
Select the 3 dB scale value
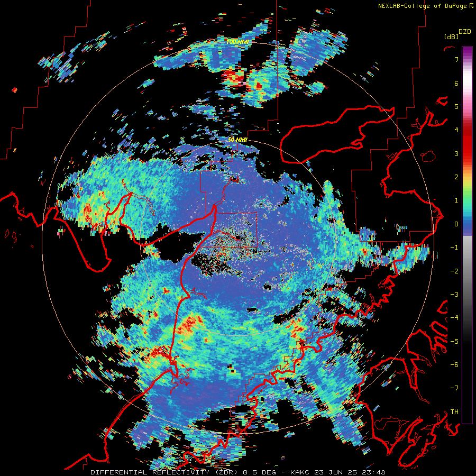pyautogui.click(x=456, y=153)
